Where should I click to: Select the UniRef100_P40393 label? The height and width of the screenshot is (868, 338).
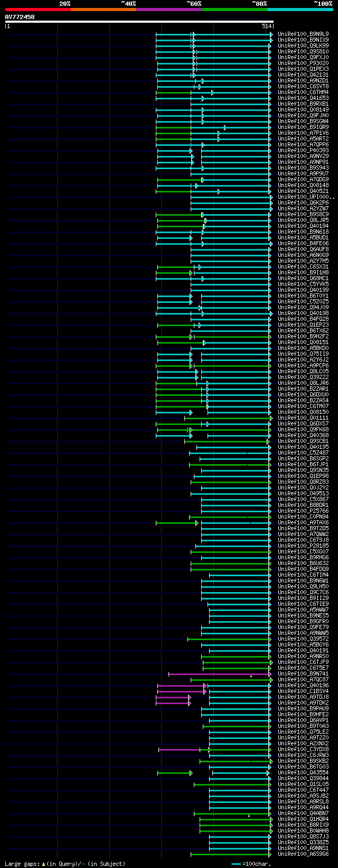tap(303, 150)
